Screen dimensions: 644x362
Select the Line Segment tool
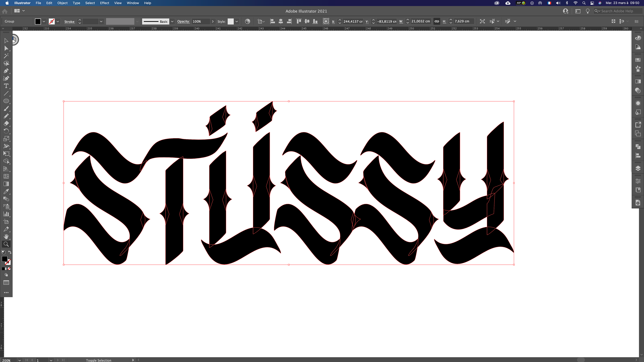[x=6, y=94]
